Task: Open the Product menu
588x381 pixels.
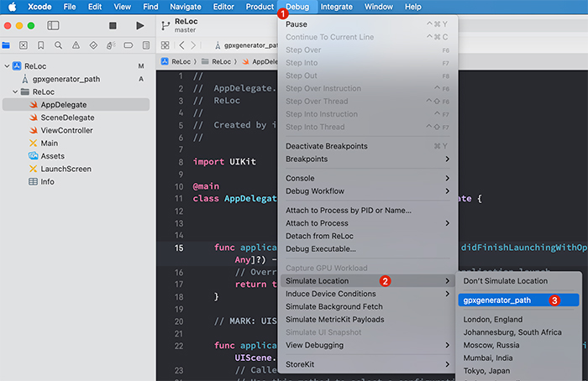Action: pos(260,7)
